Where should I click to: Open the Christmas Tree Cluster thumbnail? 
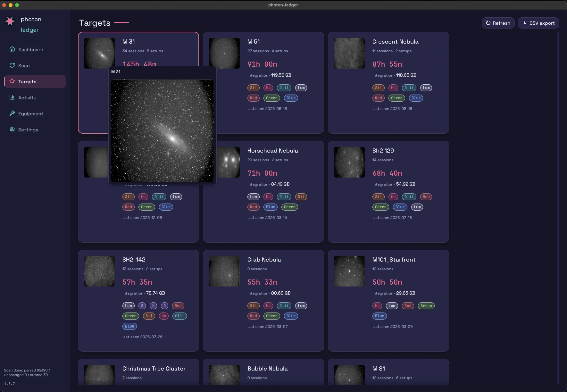(99, 375)
